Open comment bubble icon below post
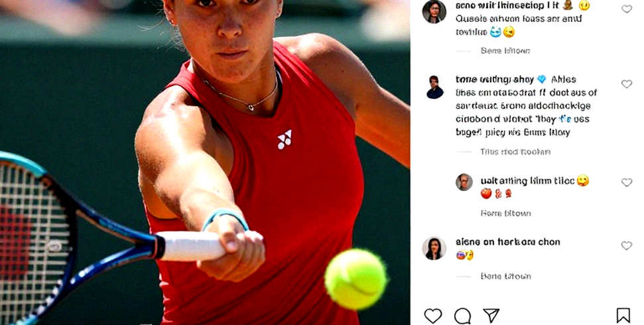 tap(462, 316)
